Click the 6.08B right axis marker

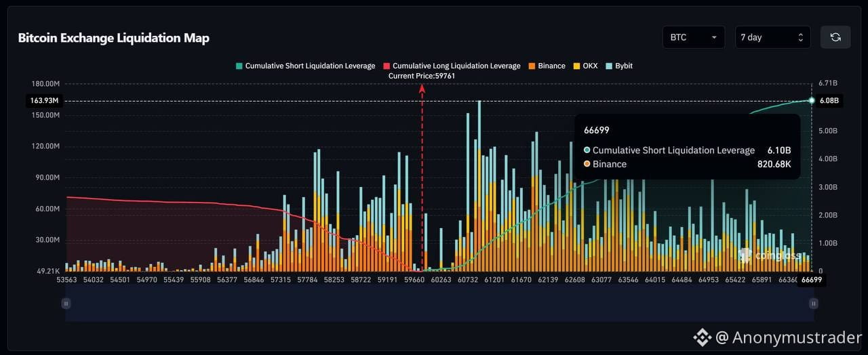[x=829, y=100]
